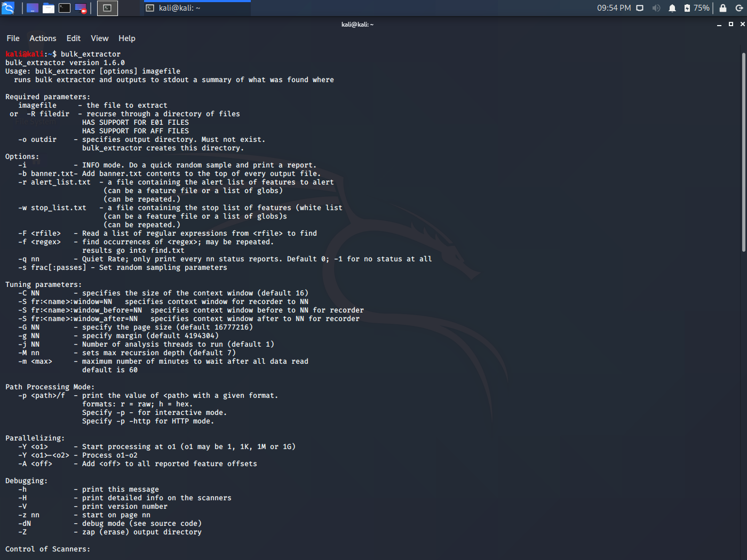Image resolution: width=747 pixels, height=560 pixels.
Task: Click the '-Y <o1>-<o2>' Process o1-o2 line
Action: (78, 455)
